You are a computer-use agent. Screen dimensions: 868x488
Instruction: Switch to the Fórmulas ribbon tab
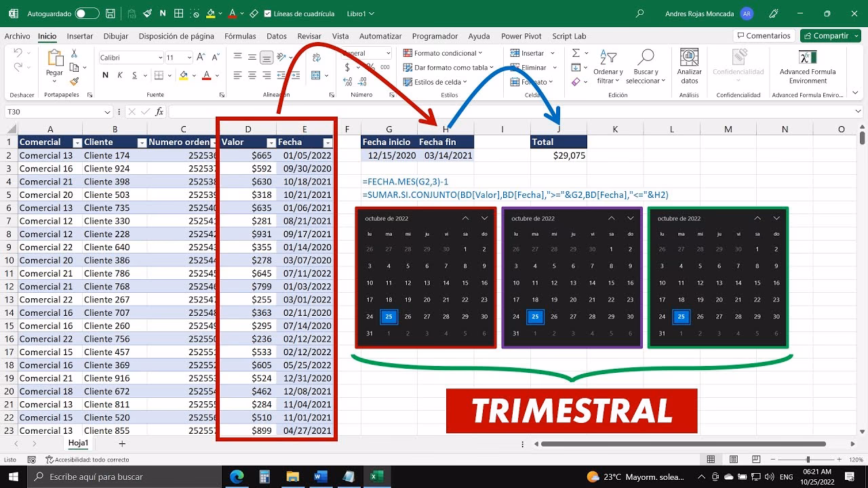(x=241, y=36)
